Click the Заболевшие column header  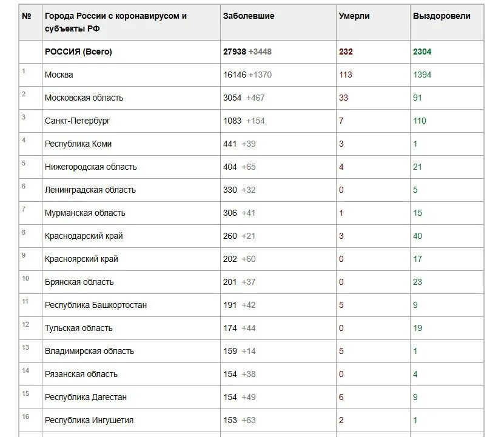(x=249, y=16)
